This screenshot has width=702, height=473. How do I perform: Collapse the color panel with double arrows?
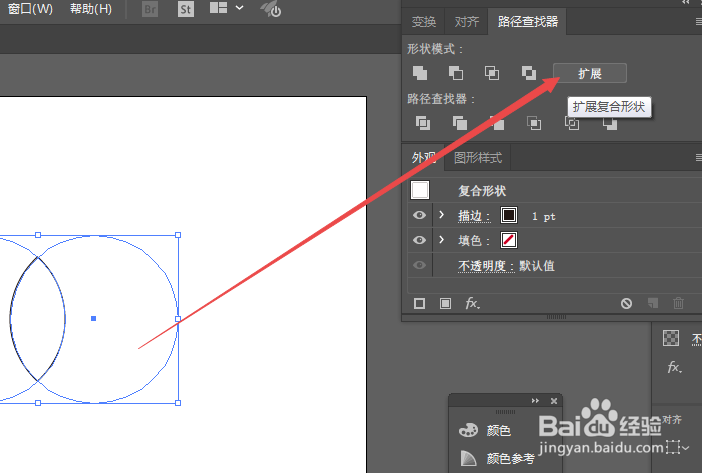(x=535, y=401)
